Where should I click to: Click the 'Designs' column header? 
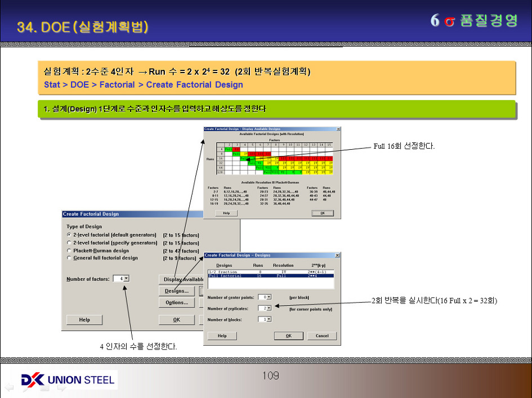[224, 265]
